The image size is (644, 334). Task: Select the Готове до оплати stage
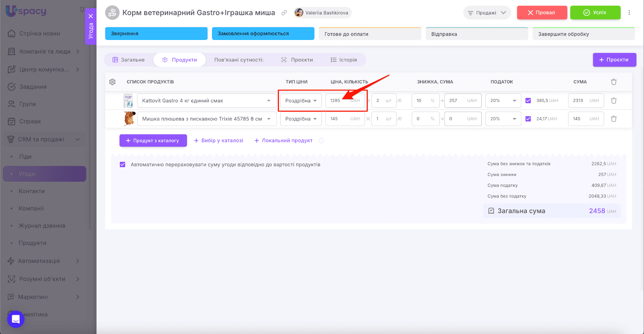[370, 34]
